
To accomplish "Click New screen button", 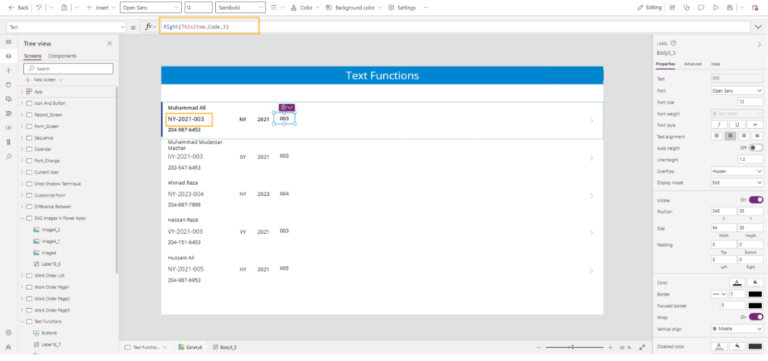I will click(x=44, y=79).
